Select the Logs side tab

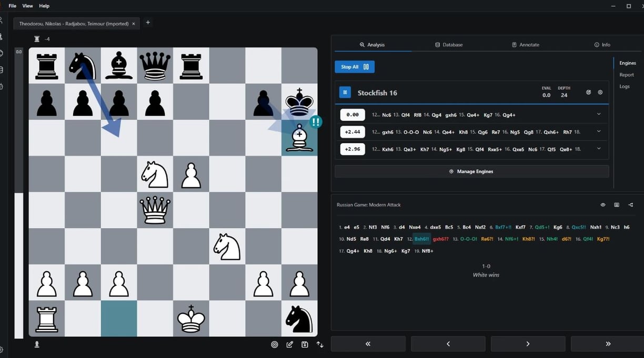pyautogui.click(x=625, y=86)
